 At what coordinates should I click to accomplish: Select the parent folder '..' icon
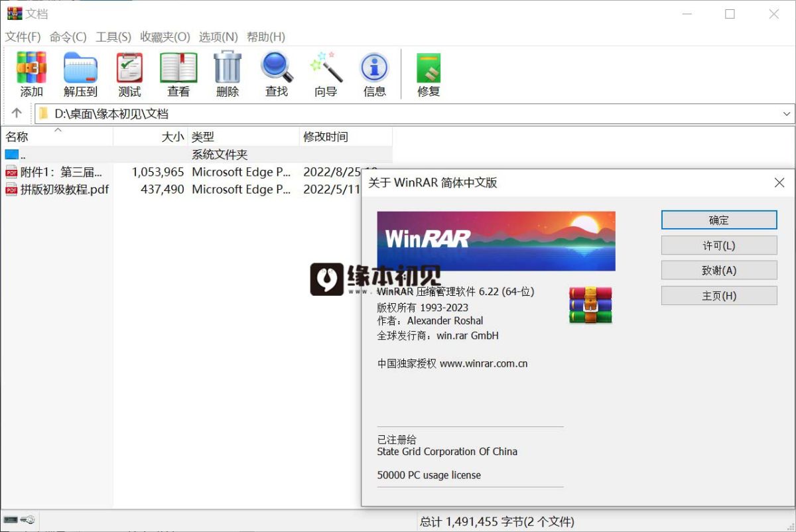[12, 155]
